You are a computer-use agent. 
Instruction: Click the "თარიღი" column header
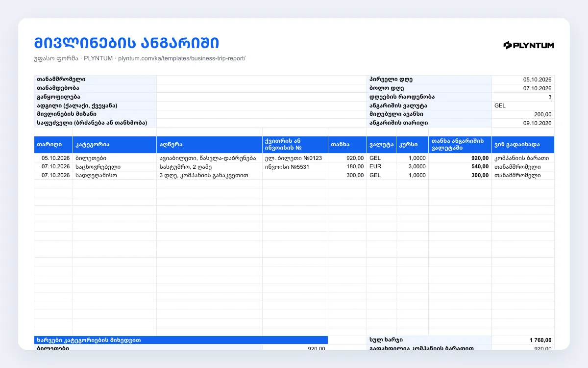tap(53, 145)
